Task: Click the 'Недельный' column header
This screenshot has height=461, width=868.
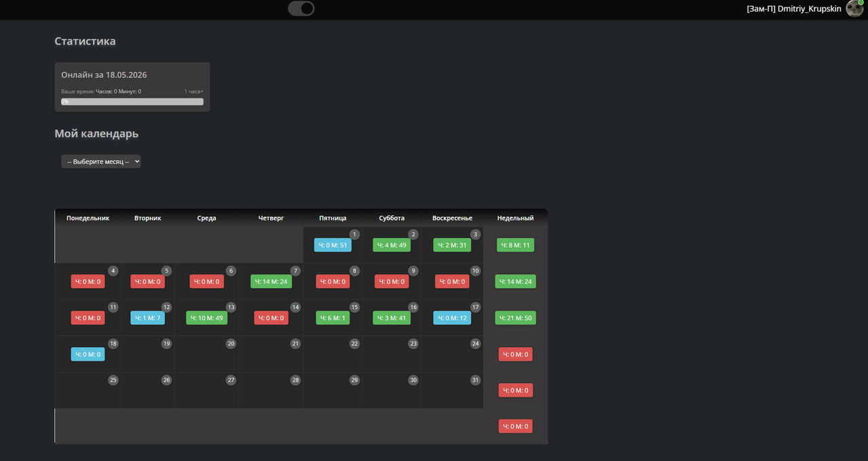Action: pos(515,218)
